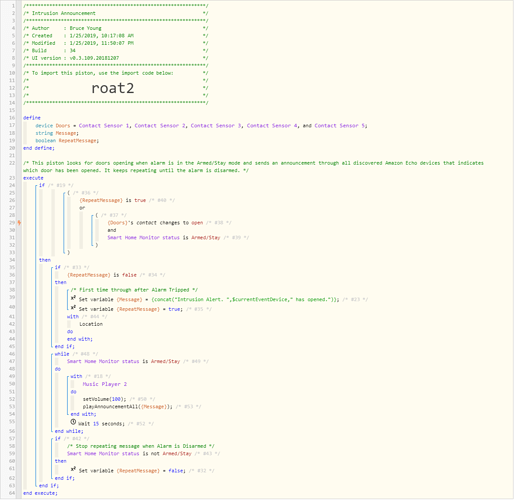The height and width of the screenshot is (500, 517).
Task: Click the Stop repeating message when Alarm is Disarmed comment
Action: 141,446
